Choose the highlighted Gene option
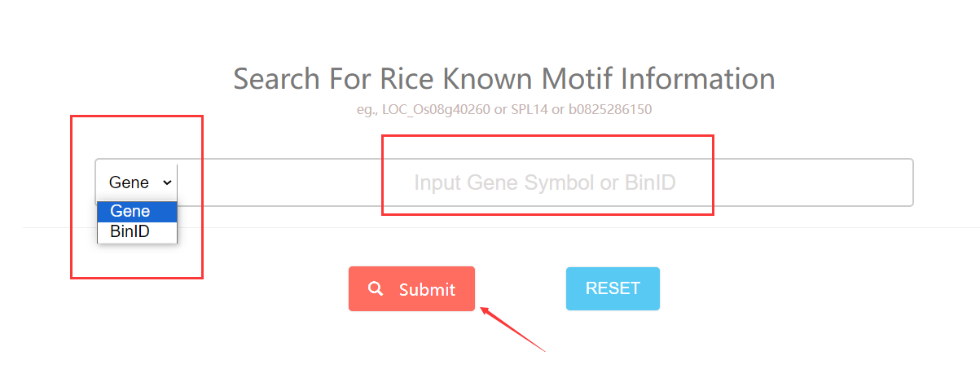 pos(136,211)
